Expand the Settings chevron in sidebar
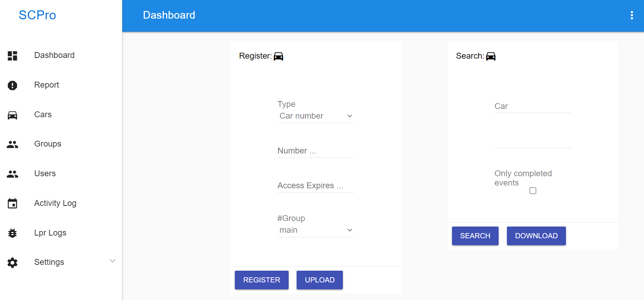Image resolution: width=644 pixels, height=300 pixels. pyautogui.click(x=112, y=261)
